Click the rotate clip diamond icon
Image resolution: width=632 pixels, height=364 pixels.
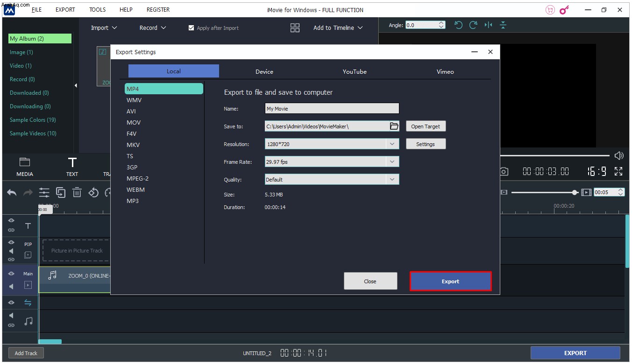(x=93, y=192)
